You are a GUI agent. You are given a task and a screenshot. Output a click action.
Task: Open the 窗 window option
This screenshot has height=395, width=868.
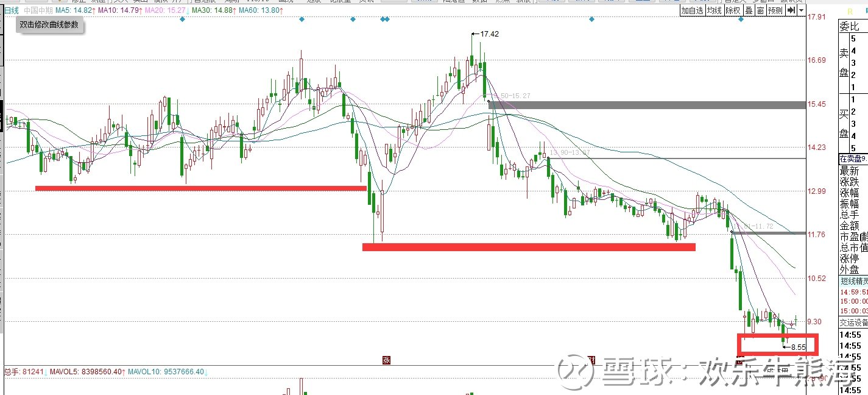[760, 10]
